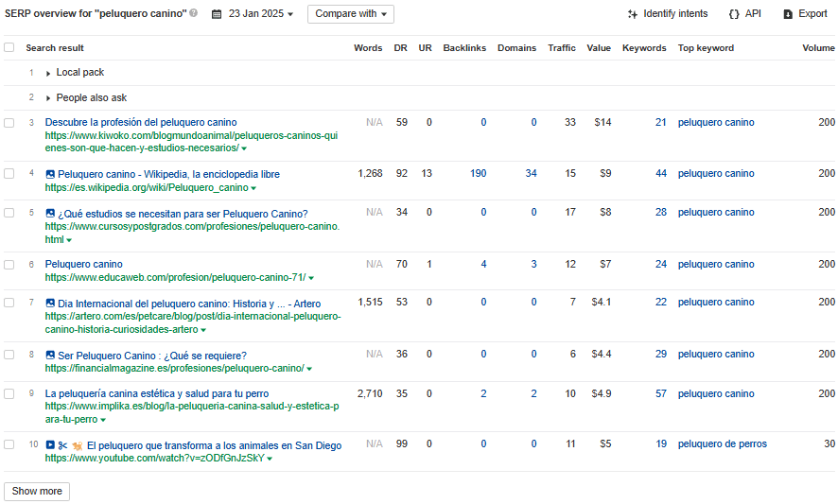Sort the table by the Backlinks column
The image size is (838, 504).
pyautogui.click(x=464, y=48)
